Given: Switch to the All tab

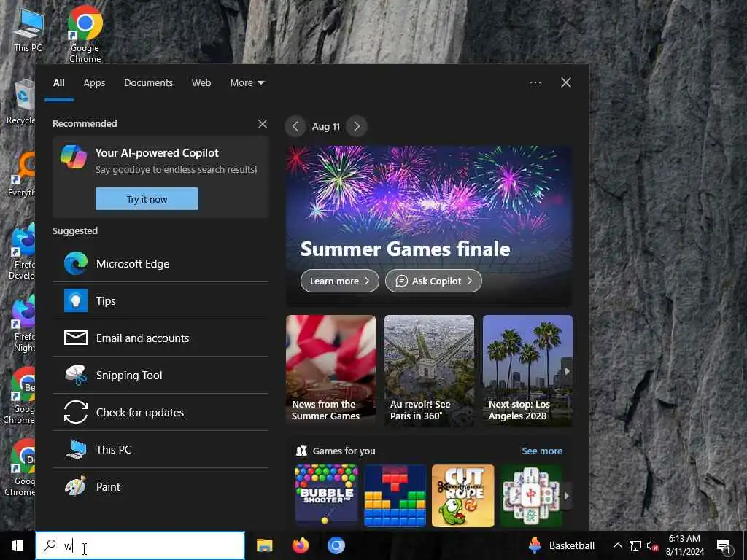Looking at the screenshot, I should click(59, 83).
